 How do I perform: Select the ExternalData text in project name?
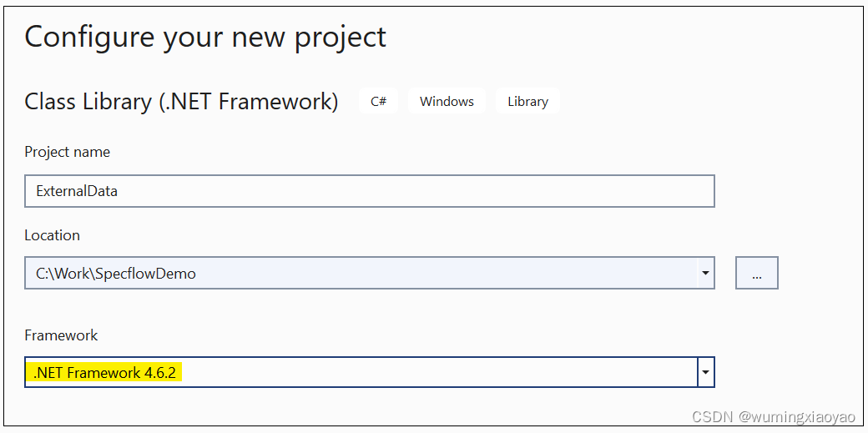(x=77, y=191)
